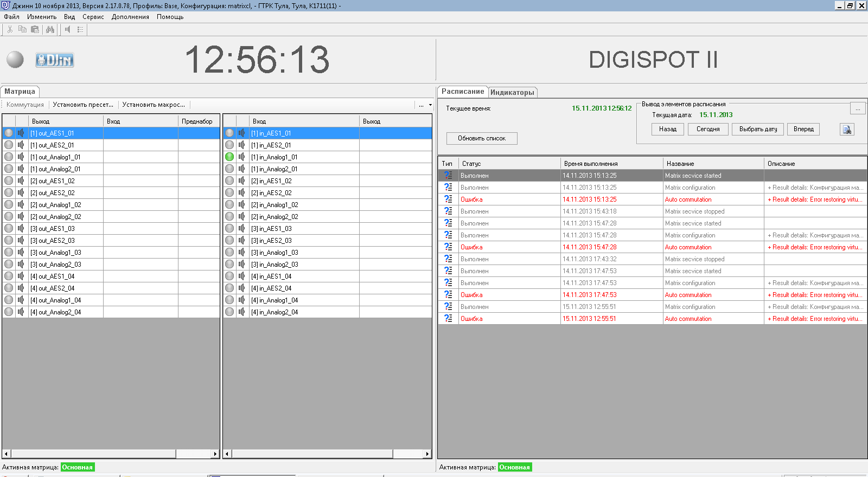
Task: Click speaker icon of [3] in_AES1_03
Action: (242, 228)
